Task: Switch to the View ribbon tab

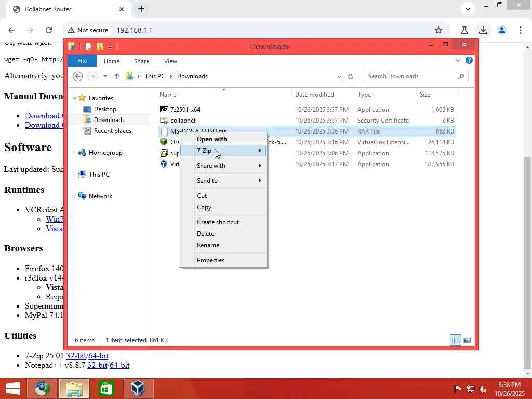Action: [x=170, y=61]
